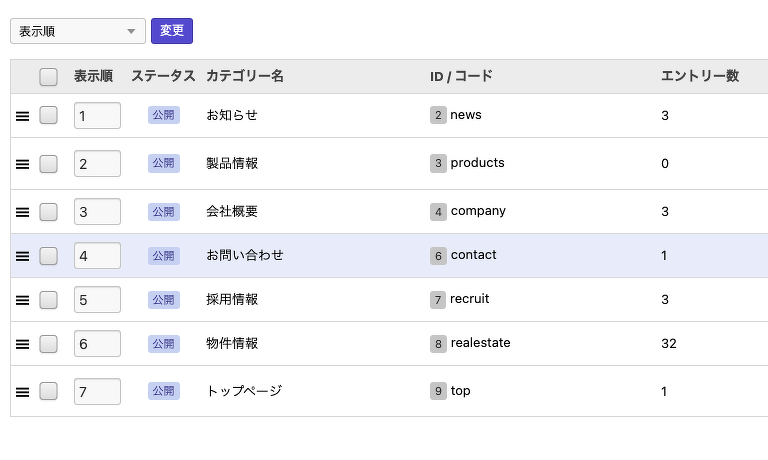Tick the checkbox for 物件情報 row
This screenshot has width=768, height=460.
[48, 343]
